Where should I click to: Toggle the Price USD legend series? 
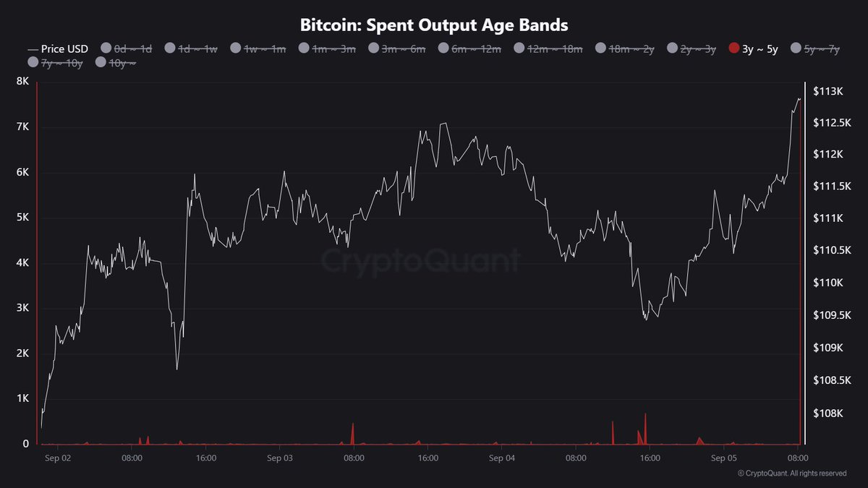[x=58, y=48]
